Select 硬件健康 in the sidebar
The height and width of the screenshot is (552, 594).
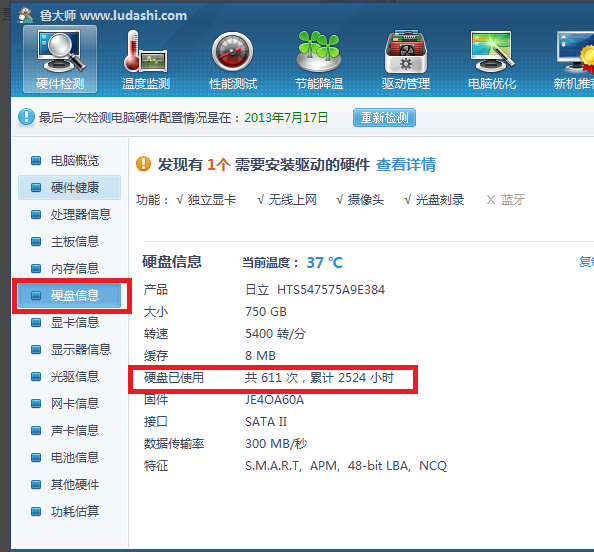pos(69,188)
